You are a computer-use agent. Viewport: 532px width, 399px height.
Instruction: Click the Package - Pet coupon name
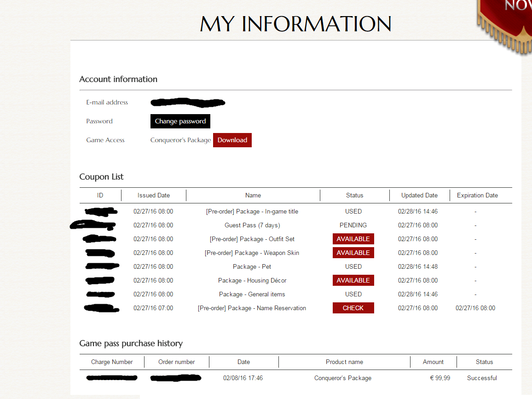click(x=252, y=266)
